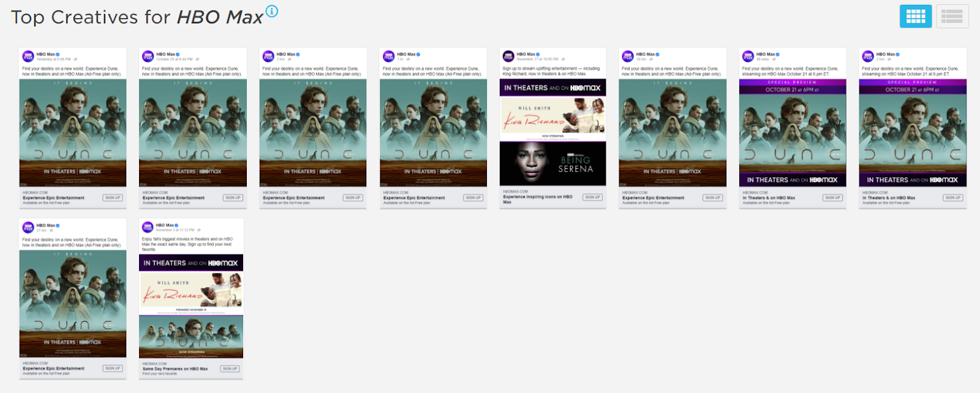Click 'Top Creatives for HBO Max' heading
This screenshot has width=980, height=393.
137,17
